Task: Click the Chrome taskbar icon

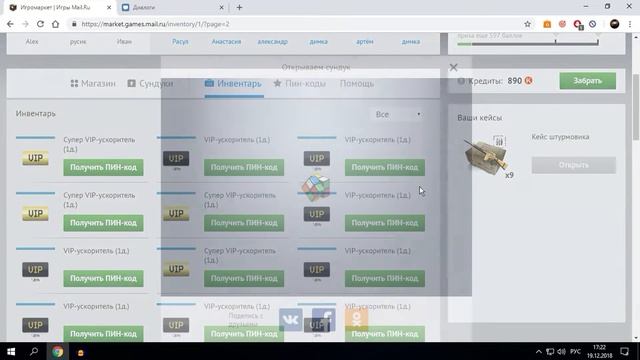Action: tap(58, 351)
